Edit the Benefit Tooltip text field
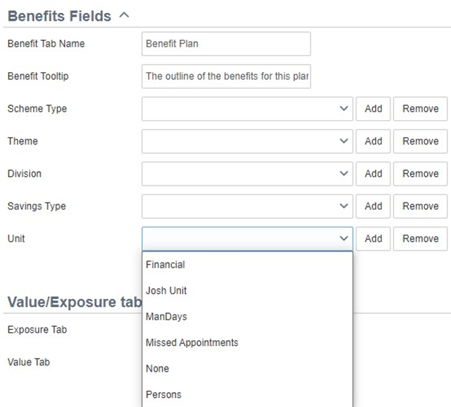 [x=226, y=76]
